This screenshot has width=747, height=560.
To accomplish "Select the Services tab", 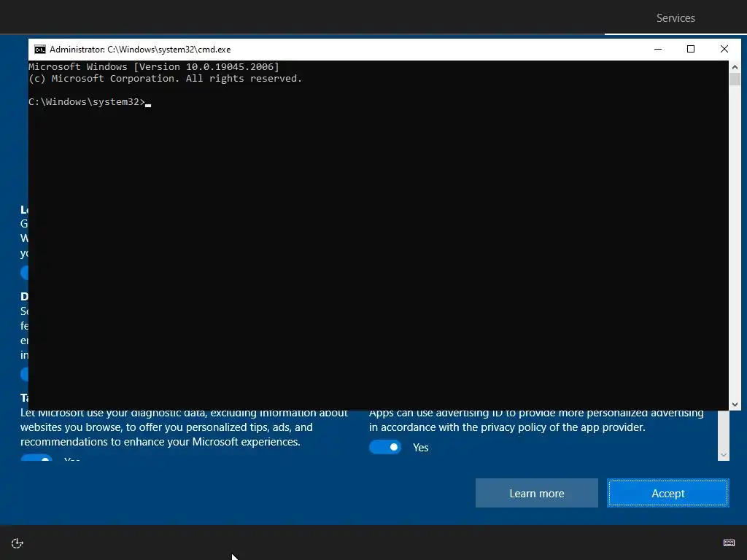I will [x=676, y=18].
